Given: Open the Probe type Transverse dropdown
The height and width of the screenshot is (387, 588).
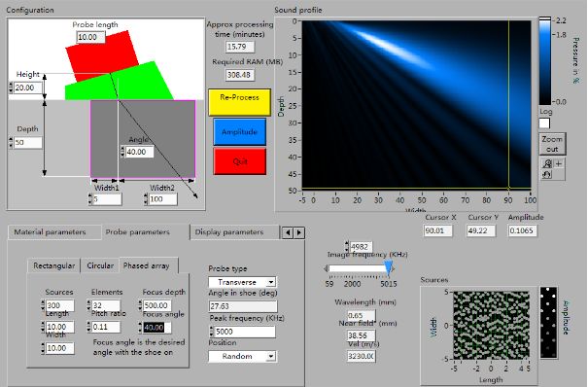Looking at the screenshot, I should pyautogui.click(x=243, y=282).
